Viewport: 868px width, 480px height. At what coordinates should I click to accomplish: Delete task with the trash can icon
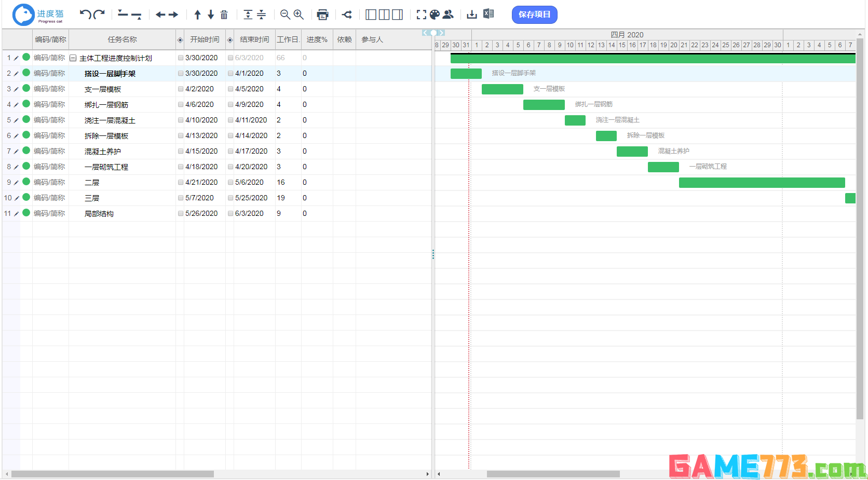224,15
